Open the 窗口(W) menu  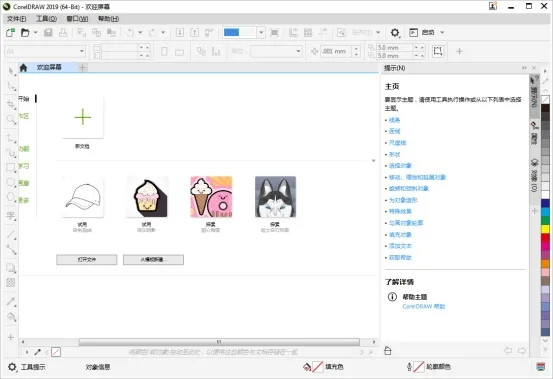(77, 19)
